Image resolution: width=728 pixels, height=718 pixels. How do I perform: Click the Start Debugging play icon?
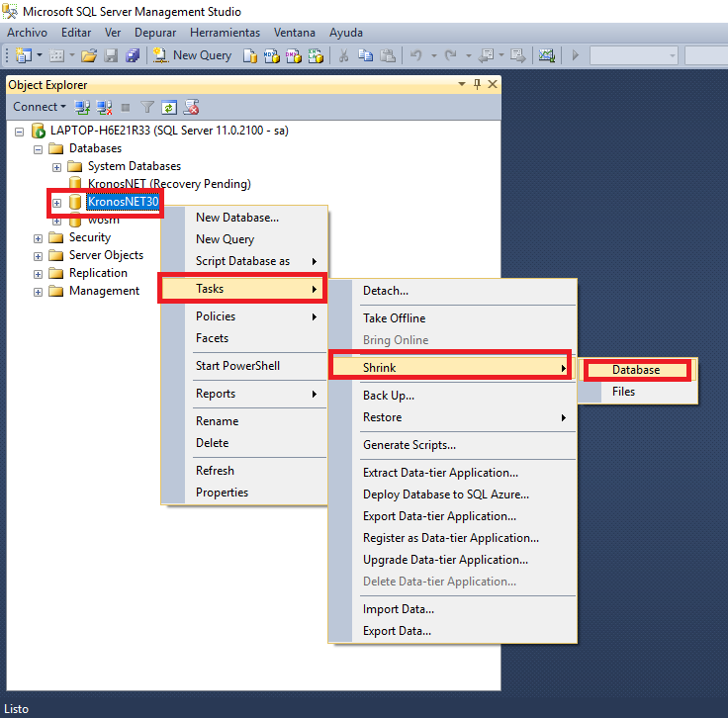click(576, 55)
